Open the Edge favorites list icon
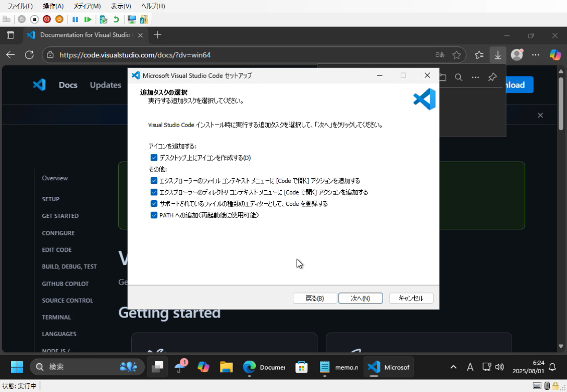The height and width of the screenshot is (392, 567). 479,55
